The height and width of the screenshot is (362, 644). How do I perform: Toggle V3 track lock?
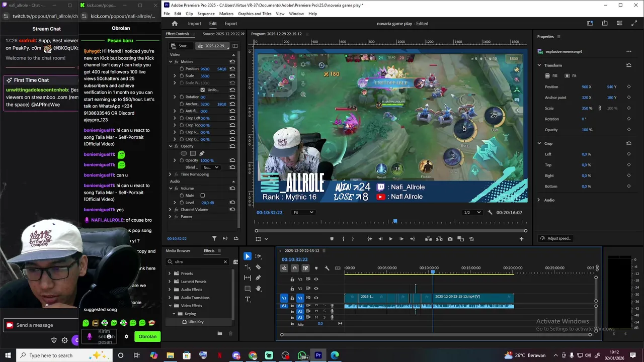tap(292, 279)
